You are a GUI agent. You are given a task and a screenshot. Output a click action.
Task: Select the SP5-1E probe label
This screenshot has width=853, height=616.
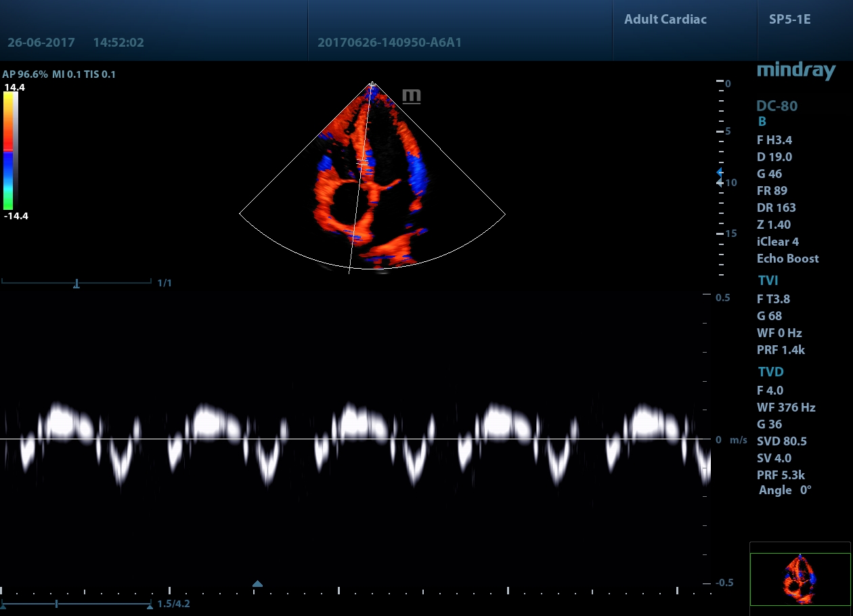(789, 19)
